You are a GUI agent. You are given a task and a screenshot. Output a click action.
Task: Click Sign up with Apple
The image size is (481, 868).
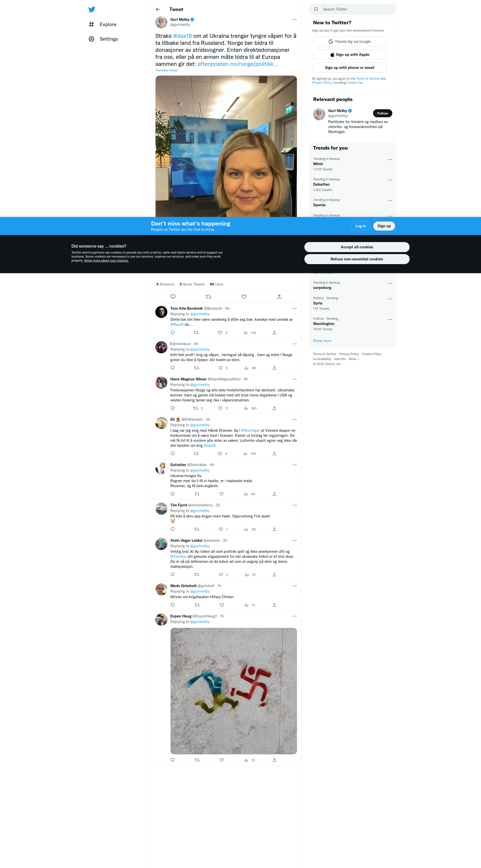(350, 55)
